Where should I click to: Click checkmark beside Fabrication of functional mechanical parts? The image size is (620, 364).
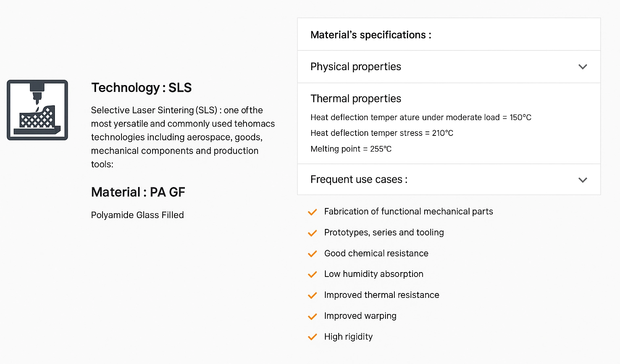tap(312, 212)
